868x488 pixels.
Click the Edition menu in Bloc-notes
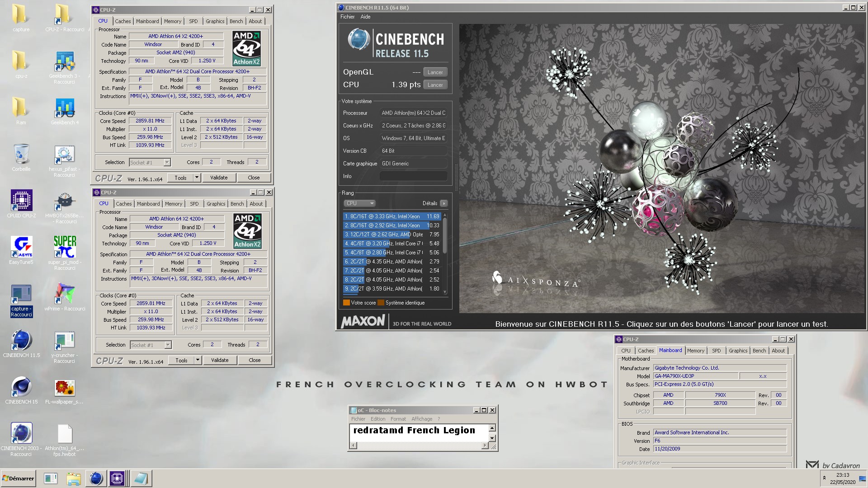click(378, 419)
